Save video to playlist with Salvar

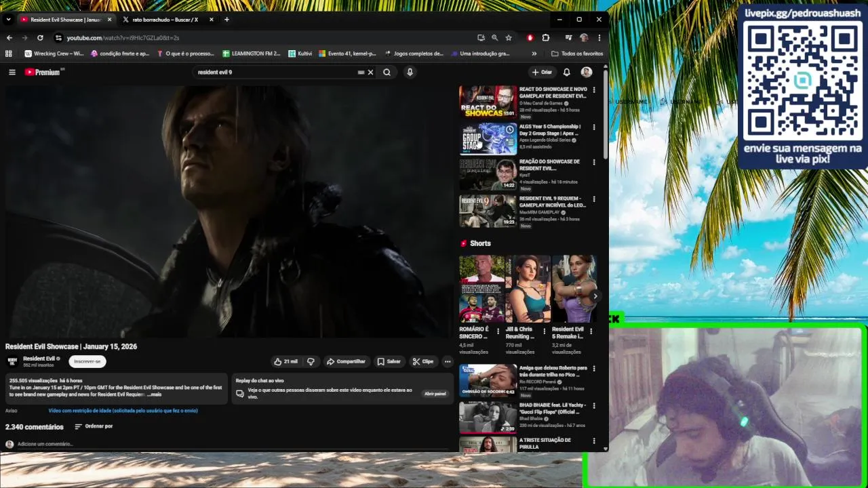coord(389,361)
